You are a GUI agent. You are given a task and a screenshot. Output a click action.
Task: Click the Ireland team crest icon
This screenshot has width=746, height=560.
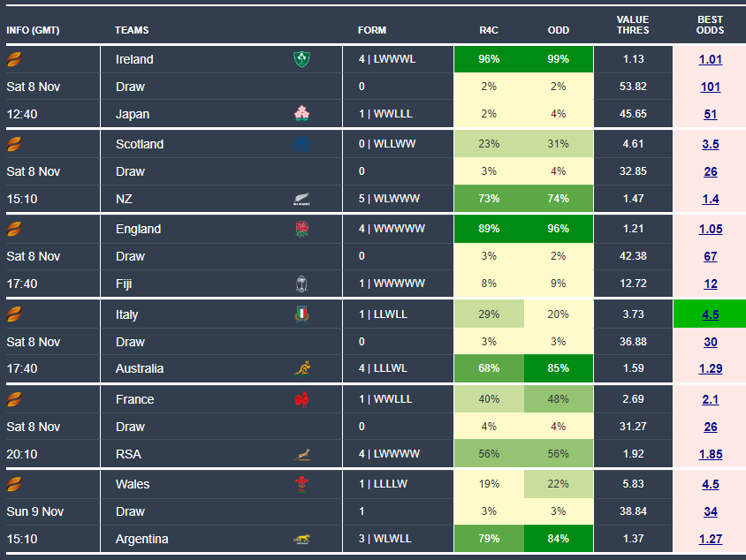(x=302, y=59)
